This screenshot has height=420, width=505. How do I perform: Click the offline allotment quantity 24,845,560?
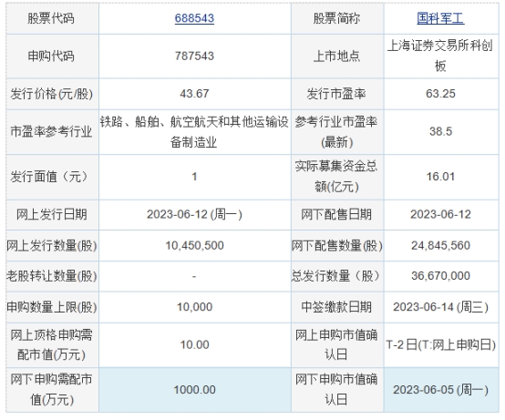pyautogui.click(x=440, y=246)
